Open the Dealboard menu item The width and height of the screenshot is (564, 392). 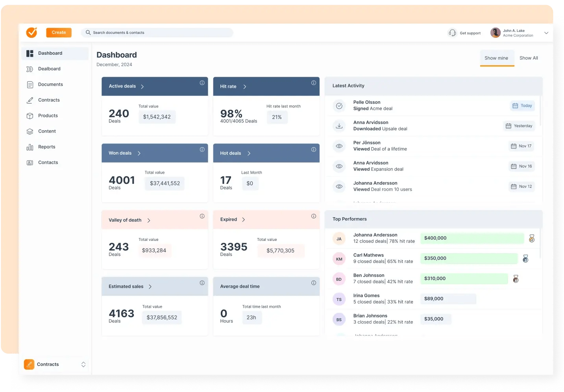pyautogui.click(x=55, y=69)
